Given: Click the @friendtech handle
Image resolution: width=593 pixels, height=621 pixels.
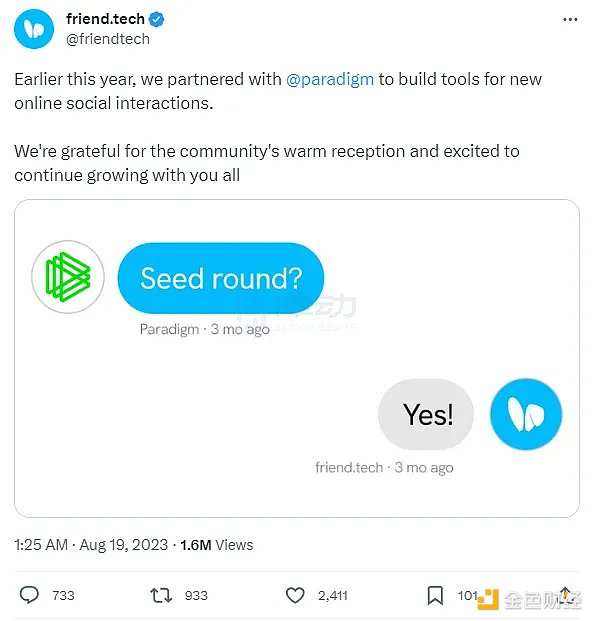Looking at the screenshot, I should 108,39.
